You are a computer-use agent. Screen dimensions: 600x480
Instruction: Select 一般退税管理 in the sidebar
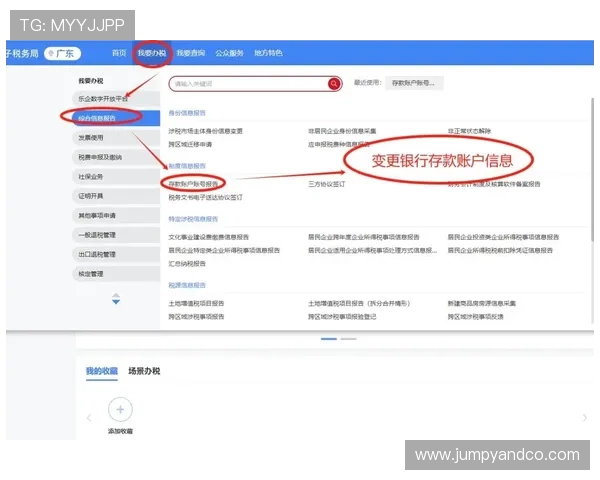tap(116, 235)
